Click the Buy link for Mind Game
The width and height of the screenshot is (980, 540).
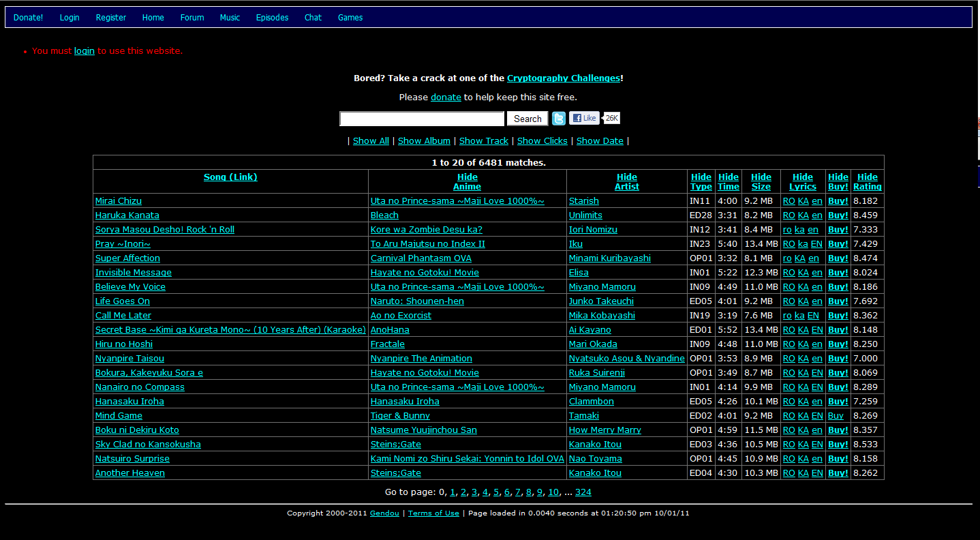(x=836, y=416)
